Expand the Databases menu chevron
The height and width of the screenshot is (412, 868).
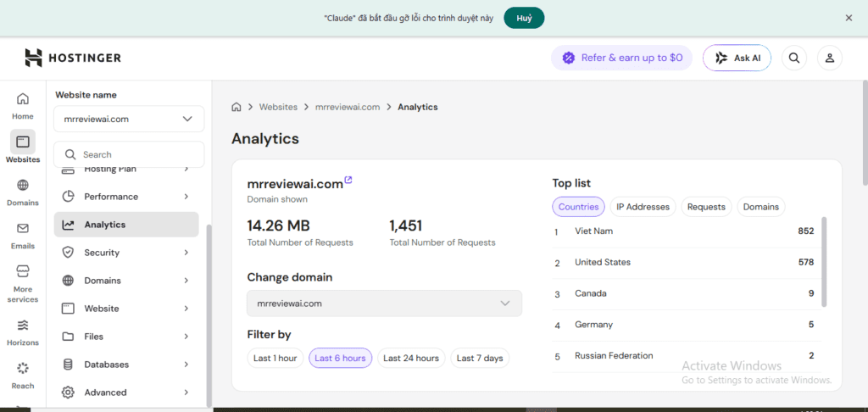tap(186, 365)
